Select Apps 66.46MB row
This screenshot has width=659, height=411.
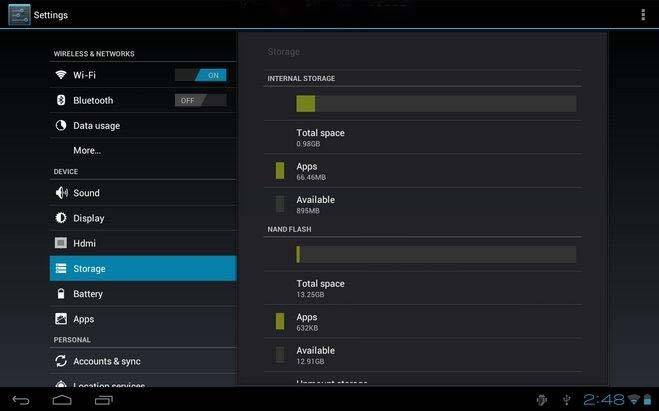[x=423, y=171]
